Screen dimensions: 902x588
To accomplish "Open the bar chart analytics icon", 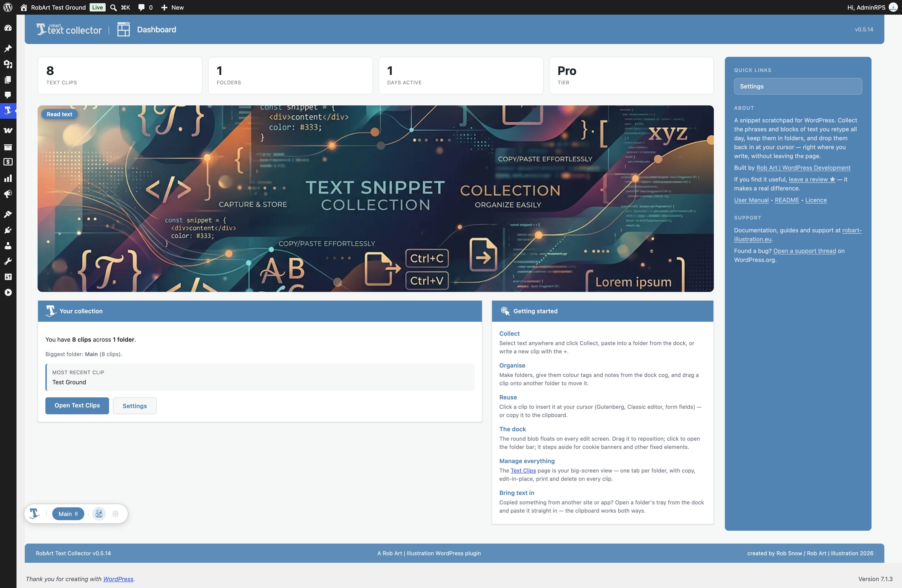I will (8, 178).
